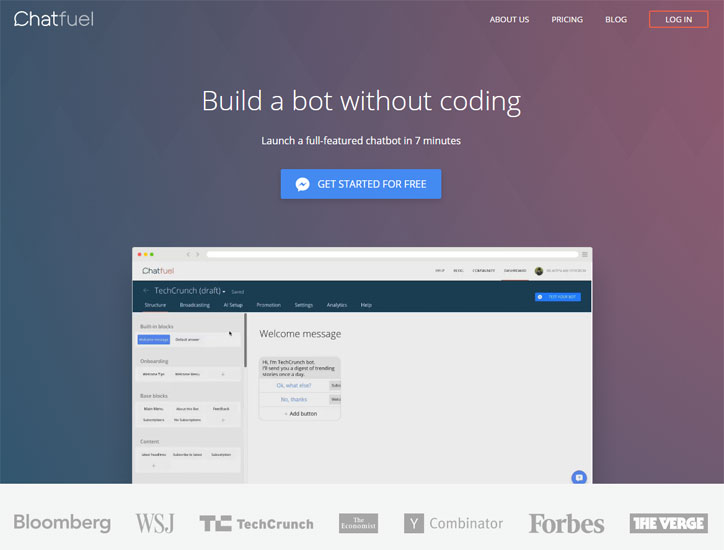Click browser back arrow in demo window

click(x=188, y=254)
